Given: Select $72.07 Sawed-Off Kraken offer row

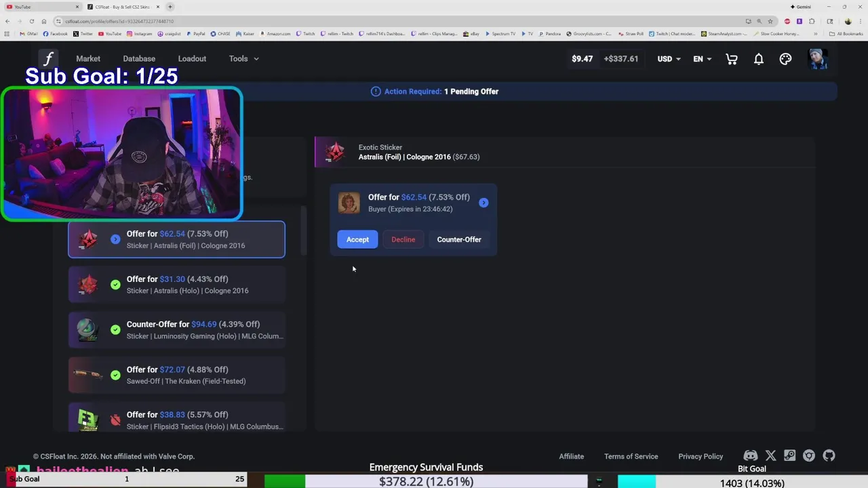Looking at the screenshot, I should 176,375.
